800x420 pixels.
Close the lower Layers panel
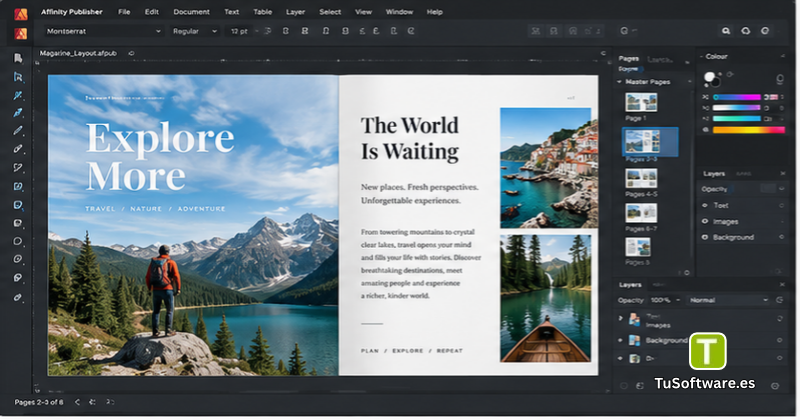tap(782, 284)
